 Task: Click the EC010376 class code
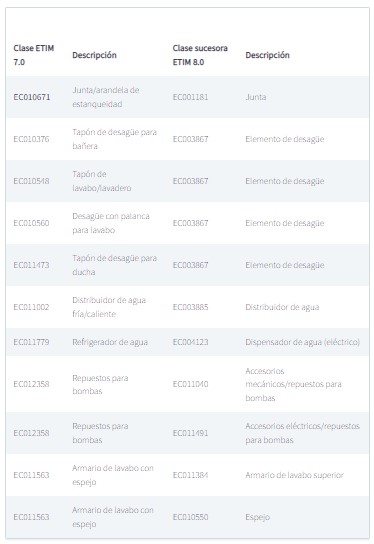[31, 139]
